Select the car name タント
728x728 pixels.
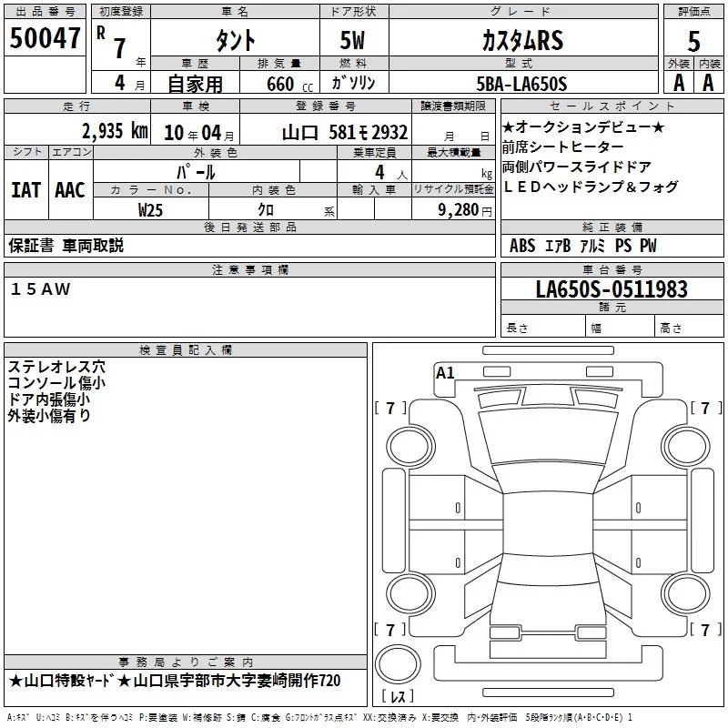click(x=236, y=40)
